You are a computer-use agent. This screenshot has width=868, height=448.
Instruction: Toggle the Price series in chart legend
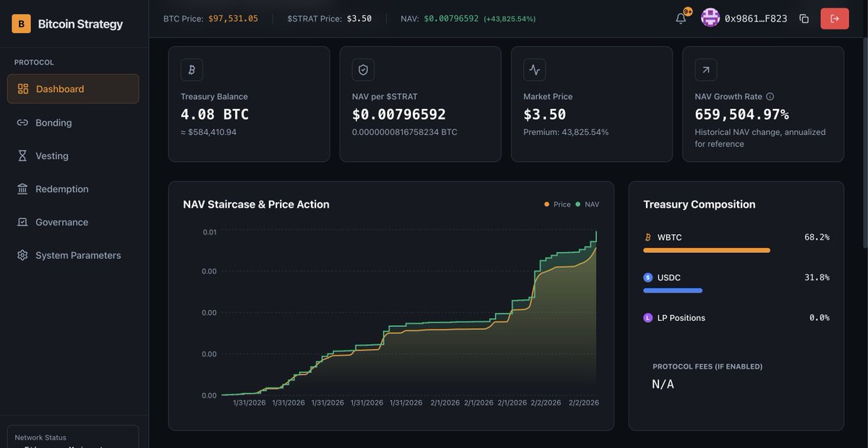click(553, 204)
